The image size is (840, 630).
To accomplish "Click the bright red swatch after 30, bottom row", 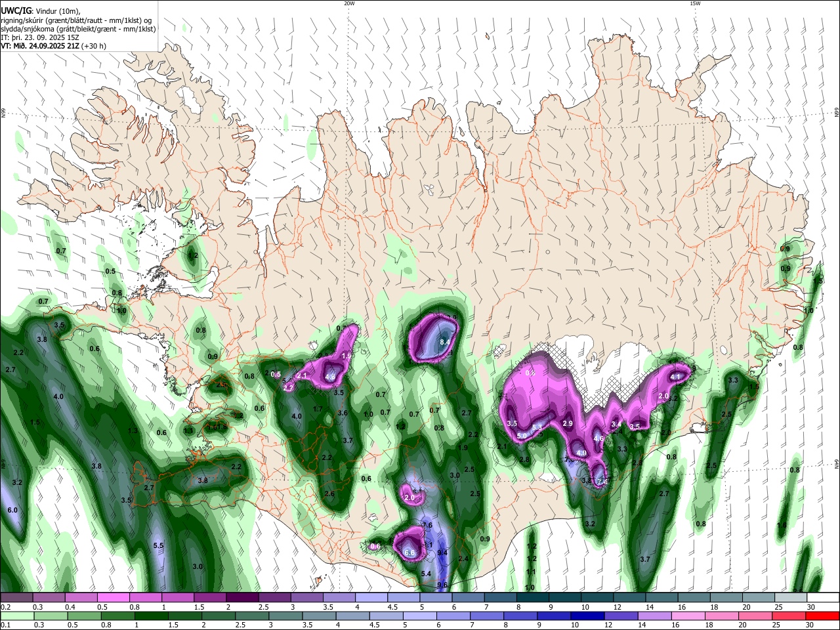I will (823, 616).
